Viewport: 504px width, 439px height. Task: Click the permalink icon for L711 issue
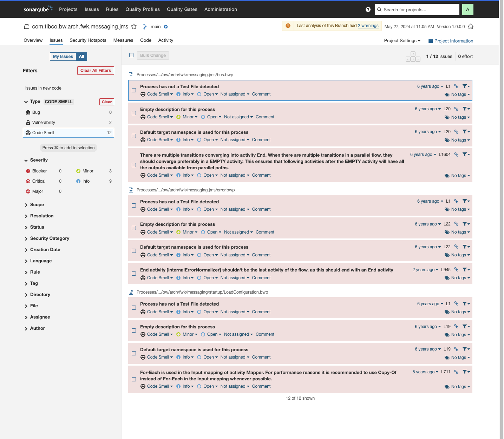(456, 372)
